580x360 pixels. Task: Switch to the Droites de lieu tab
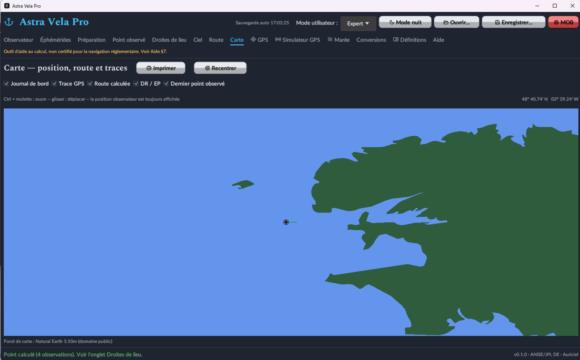pos(169,40)
